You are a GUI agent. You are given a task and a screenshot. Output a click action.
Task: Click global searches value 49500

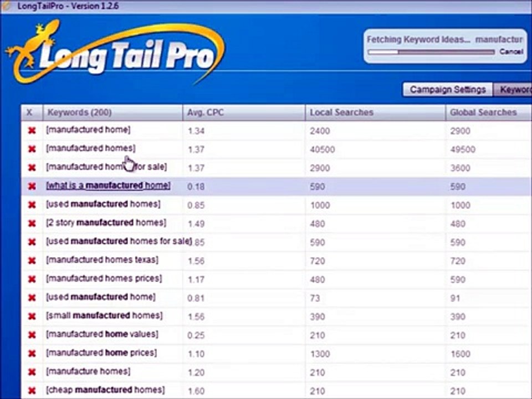463,150
